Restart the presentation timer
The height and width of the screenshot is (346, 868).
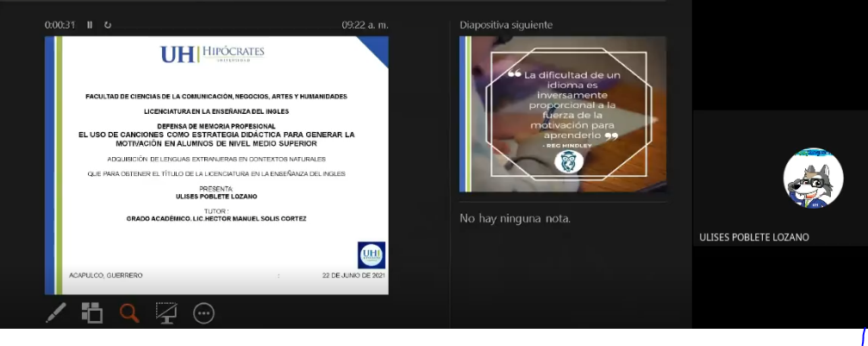coord(108,25)
